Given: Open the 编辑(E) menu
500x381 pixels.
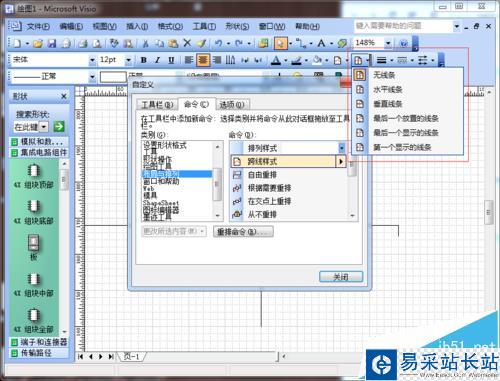Looking at the screenshot, I should point(71,26).
